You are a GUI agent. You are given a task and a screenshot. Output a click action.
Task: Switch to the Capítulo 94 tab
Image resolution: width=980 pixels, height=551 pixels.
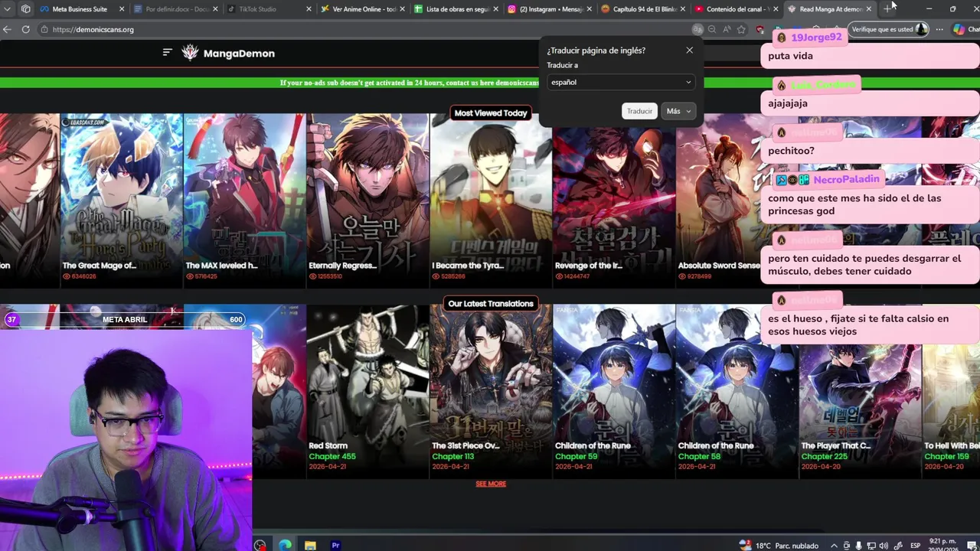point(642,9)
